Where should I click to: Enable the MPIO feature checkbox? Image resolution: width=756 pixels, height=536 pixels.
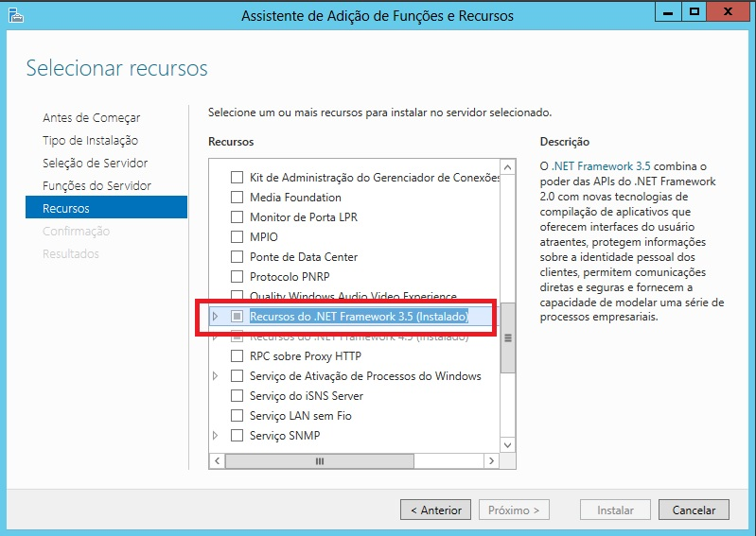237,237
